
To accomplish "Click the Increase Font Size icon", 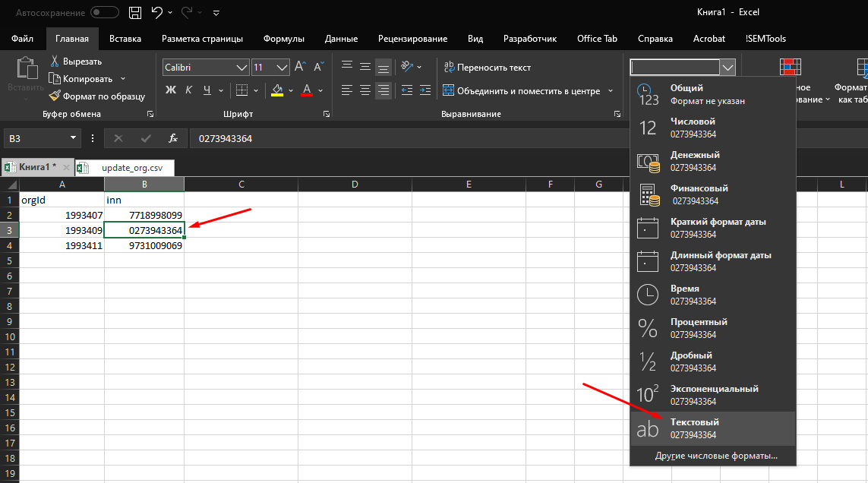I will pyautogui.click(x=299, y=67).
